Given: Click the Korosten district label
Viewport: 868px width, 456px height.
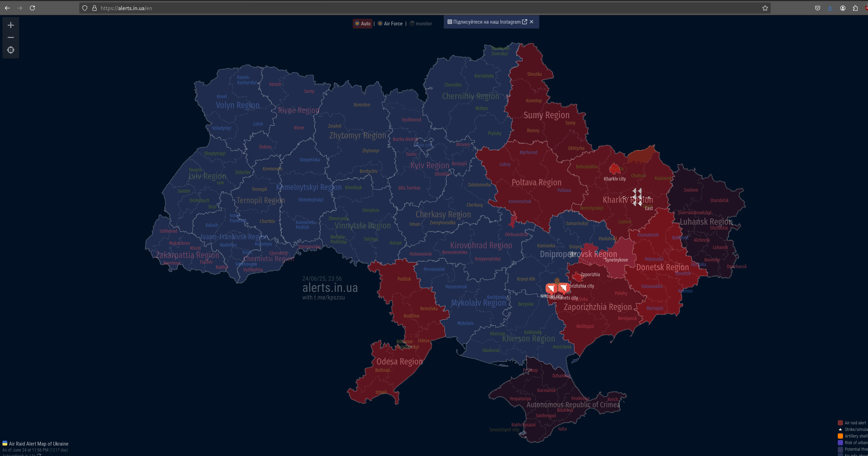Looking at the screenshot, I should coord(362,105).
